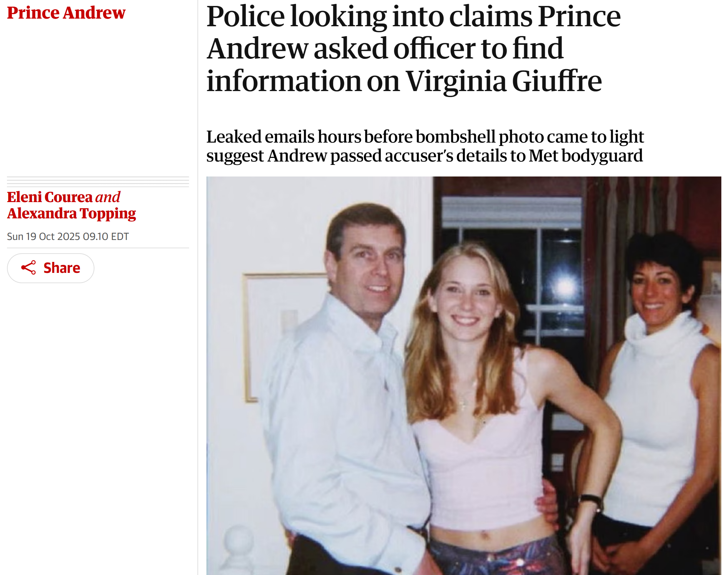Click the 'Leaked emails' standfirst paragraph

coord(425,146)
